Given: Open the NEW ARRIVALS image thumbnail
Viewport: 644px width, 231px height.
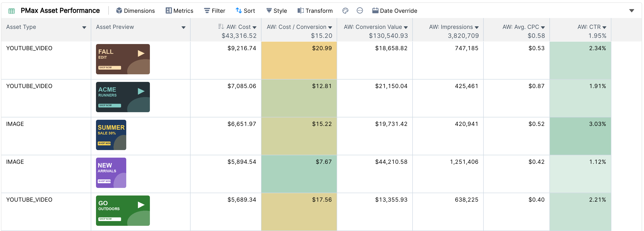Looking at the screenshot, I should tap(111, 173).
